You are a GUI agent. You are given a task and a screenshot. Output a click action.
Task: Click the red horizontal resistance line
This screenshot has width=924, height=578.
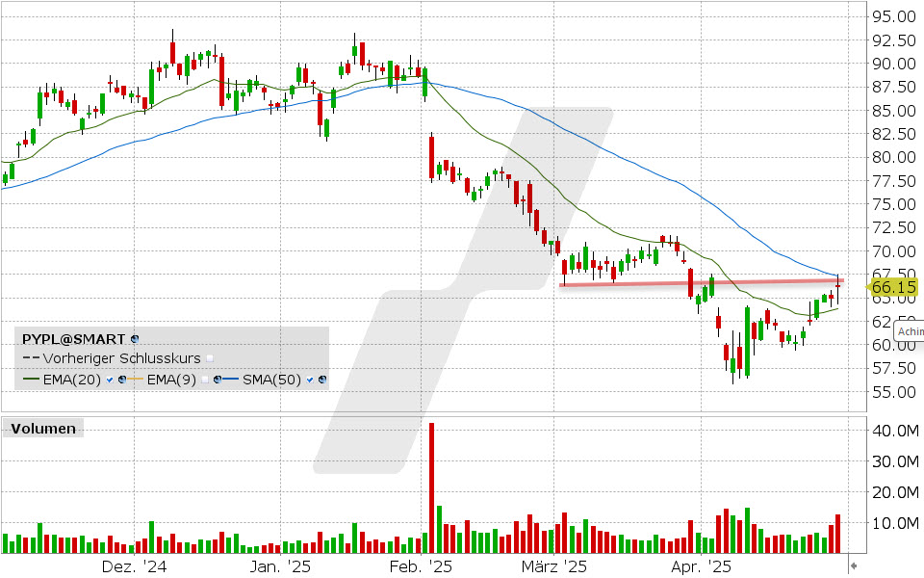pos(702,282)
